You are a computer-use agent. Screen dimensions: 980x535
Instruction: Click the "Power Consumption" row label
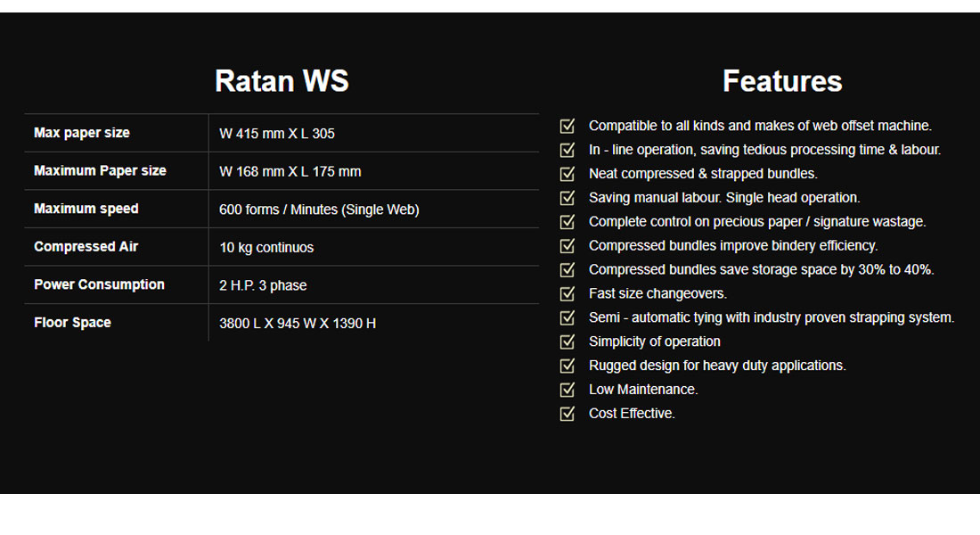(99, 284)
